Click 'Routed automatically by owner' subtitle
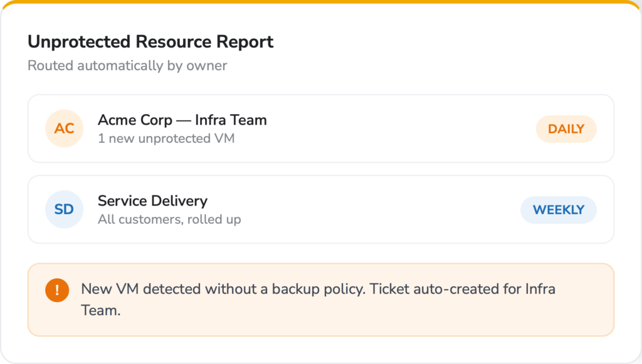The width and height of the screenshot is (642, 364). click(x=127, y=65)
